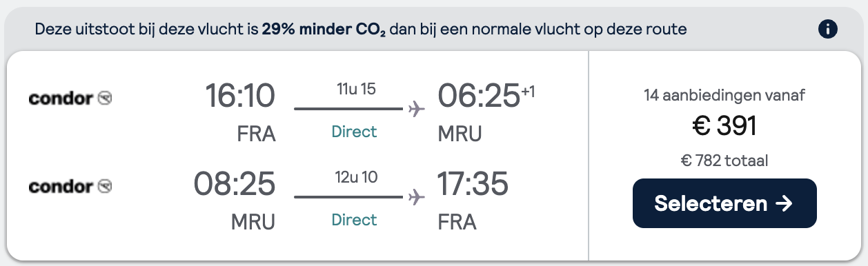Click the outbound Direct label
Screen dimensions: 868x266
point(355,132)
